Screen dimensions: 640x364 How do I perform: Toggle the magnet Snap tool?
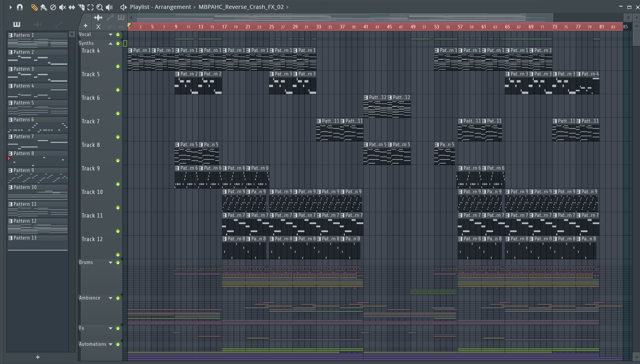pos(20,7)
